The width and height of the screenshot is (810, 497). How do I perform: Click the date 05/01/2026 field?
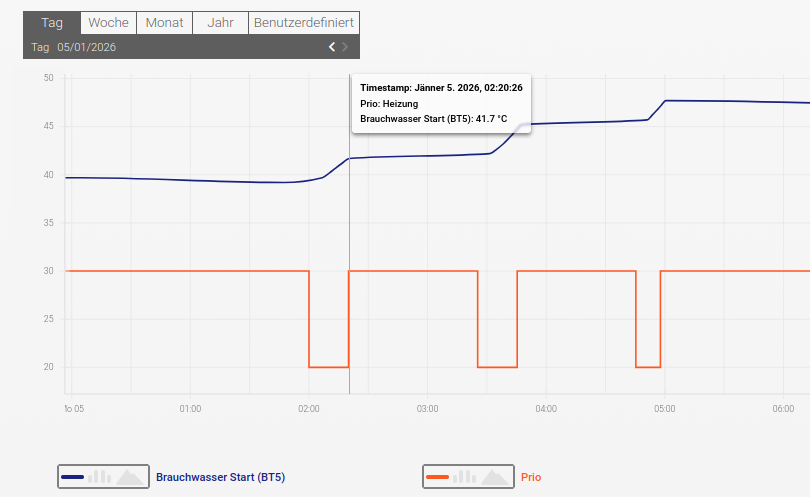coord(86,47)
